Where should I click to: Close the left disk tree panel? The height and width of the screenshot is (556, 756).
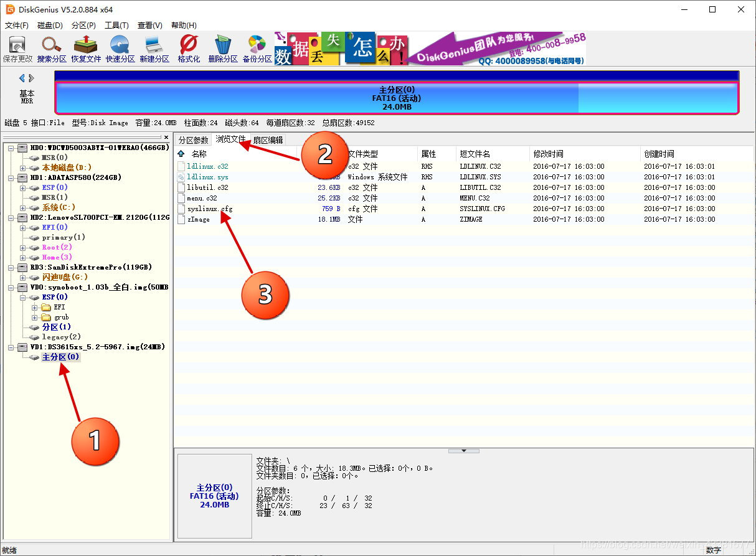click(166, 137)
